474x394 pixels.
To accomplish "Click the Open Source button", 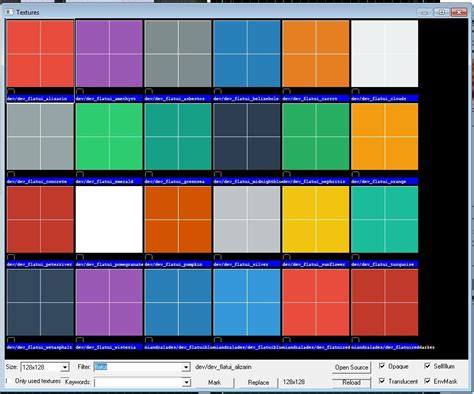I will tap(352, 367).
